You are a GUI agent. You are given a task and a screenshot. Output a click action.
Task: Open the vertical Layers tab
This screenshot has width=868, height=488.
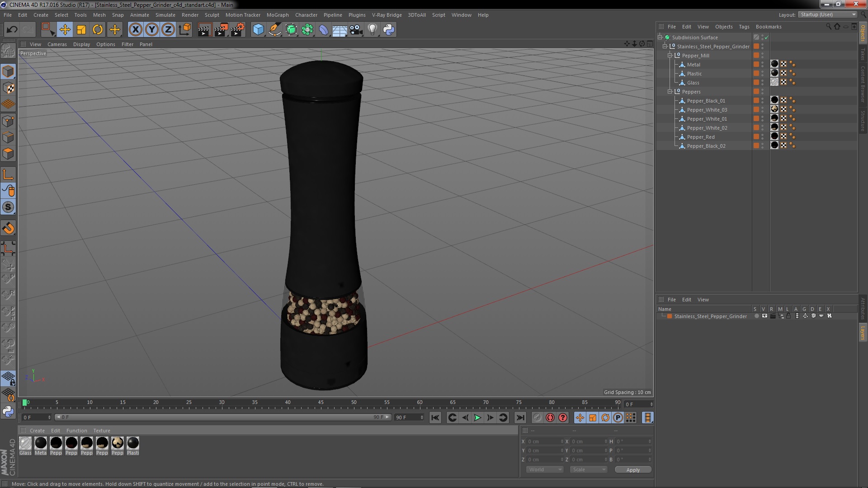(863, 333)
